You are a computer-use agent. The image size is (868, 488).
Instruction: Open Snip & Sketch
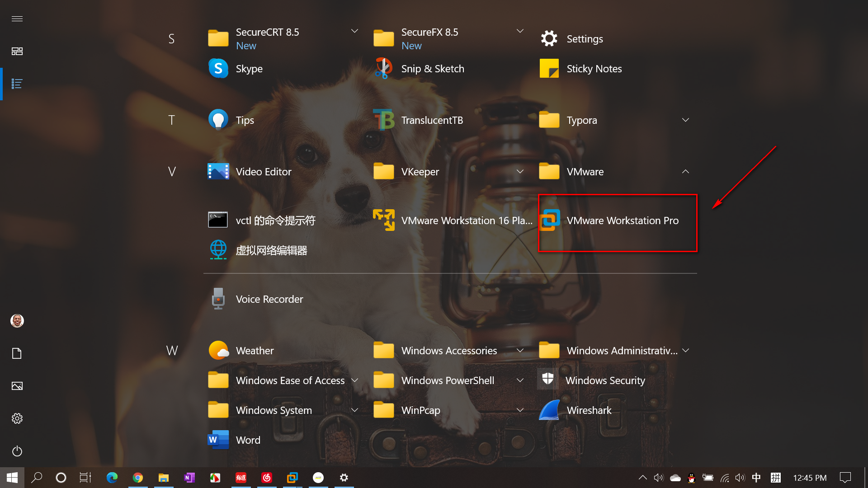[432, 69]
